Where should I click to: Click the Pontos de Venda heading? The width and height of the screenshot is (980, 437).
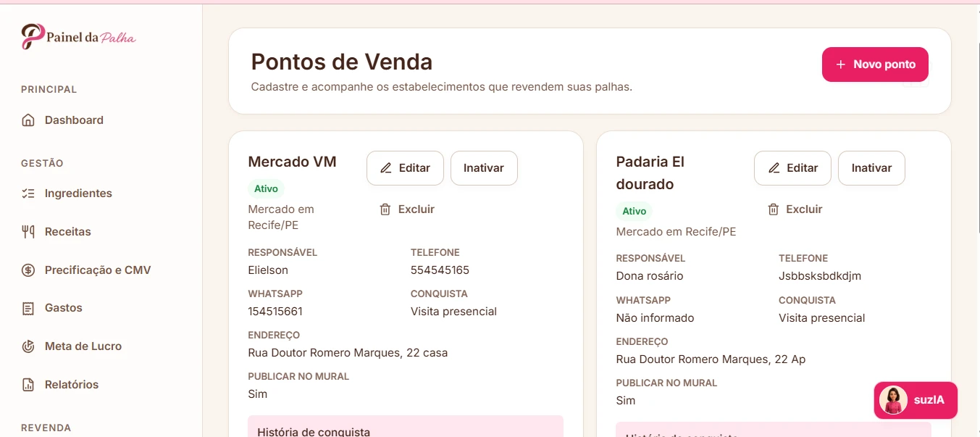[342, 62]
